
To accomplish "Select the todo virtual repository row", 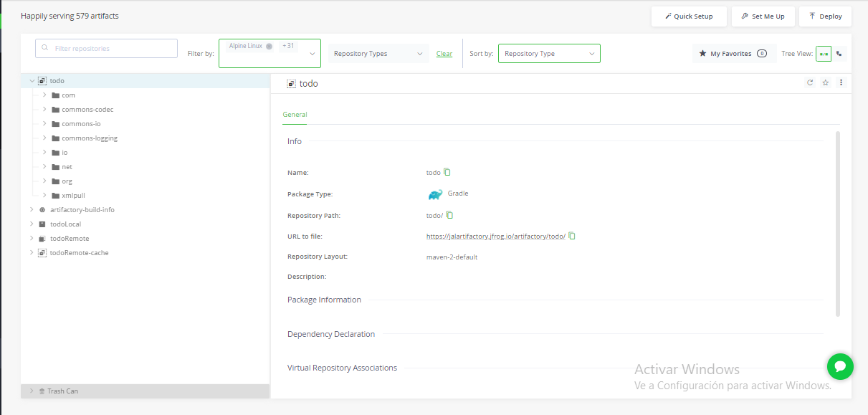I will click(x=146, y=81).
